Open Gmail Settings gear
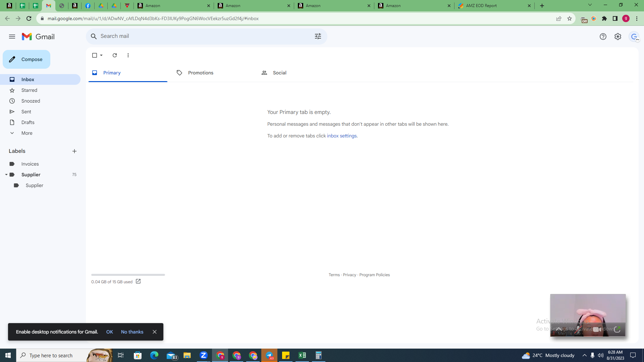The width and height of the screenshot is (644, 362). [x=618, y=37]
